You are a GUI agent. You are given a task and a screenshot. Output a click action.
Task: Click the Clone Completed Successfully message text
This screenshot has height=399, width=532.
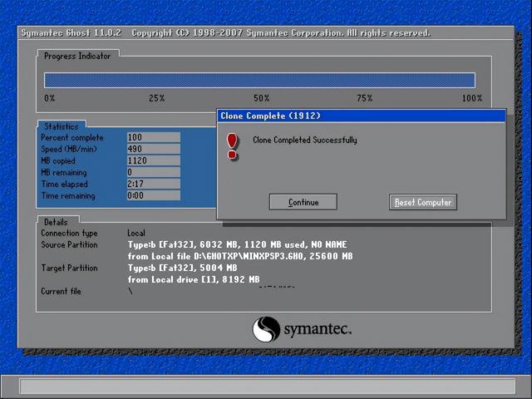(304, 140)
